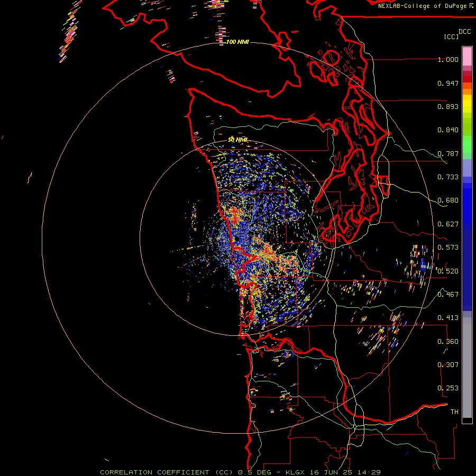Pick the red segment of the color bar
Screen dimensions: 476x476
(467, 79)
